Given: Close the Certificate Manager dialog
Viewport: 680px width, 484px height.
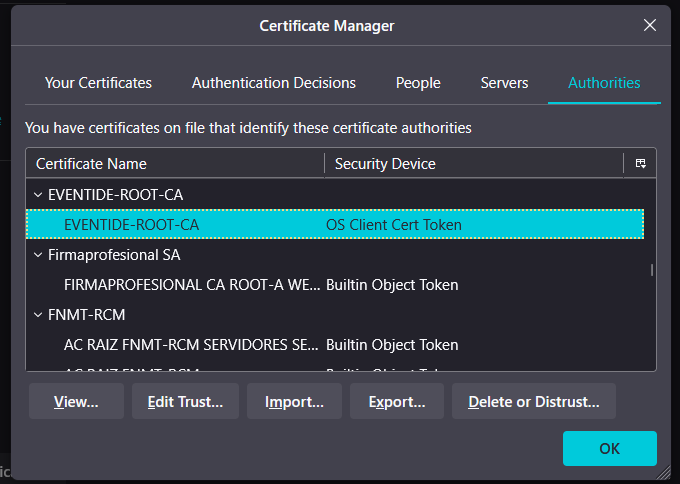Looking at the screenshot, I should (650, 25).
